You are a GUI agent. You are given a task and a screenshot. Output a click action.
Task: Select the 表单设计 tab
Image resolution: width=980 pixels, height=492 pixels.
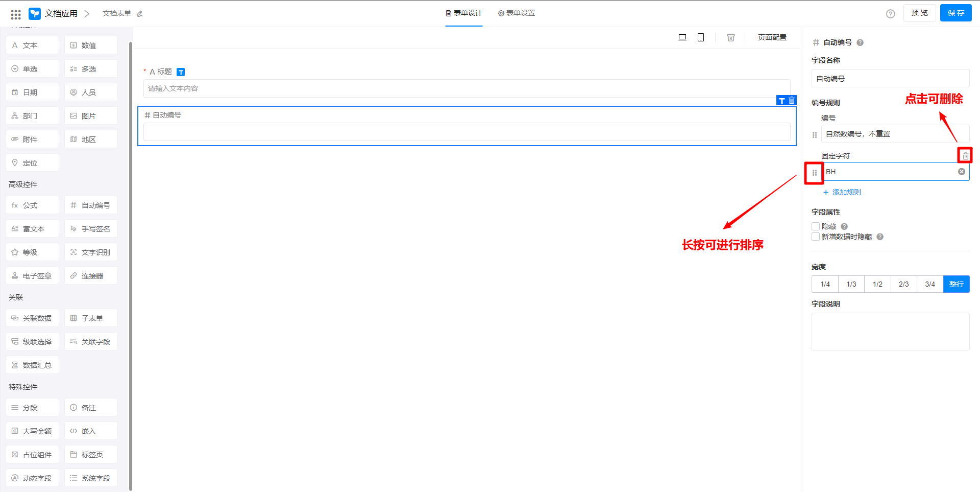pyautogui.click(x=464, y=13)
